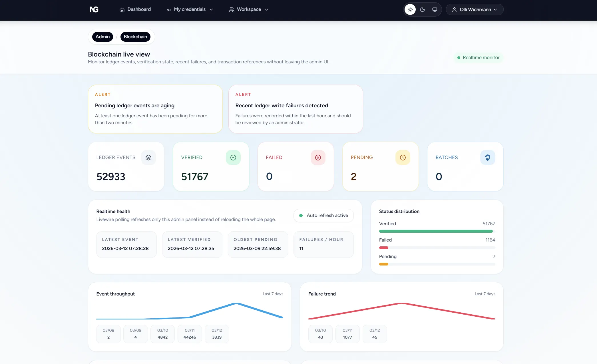This screenshot has height=364, width=597.
Task: Toggle the Auto refresh active indicator
Action: [x=323, y=216]
